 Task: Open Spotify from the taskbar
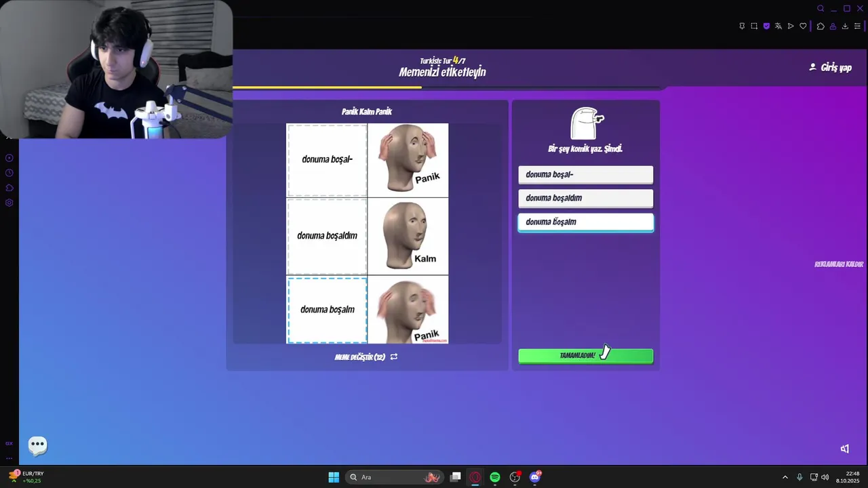pyautogui.click(x=495, y=477)
